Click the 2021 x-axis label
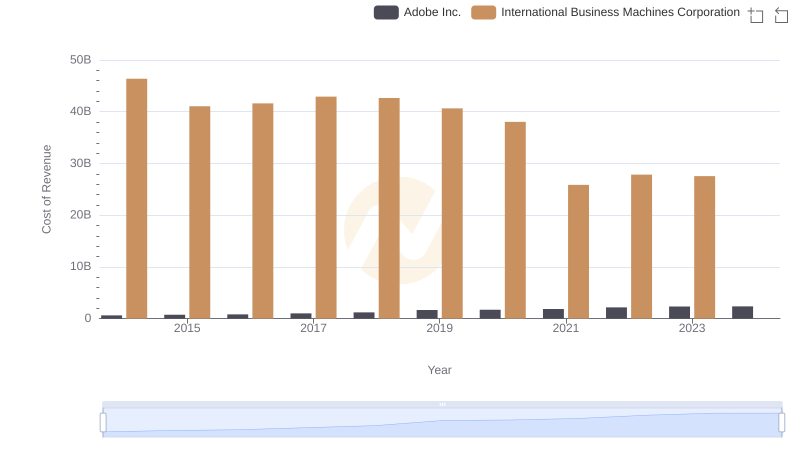This screenshot has height=461, width=800. tap(566, 328)
